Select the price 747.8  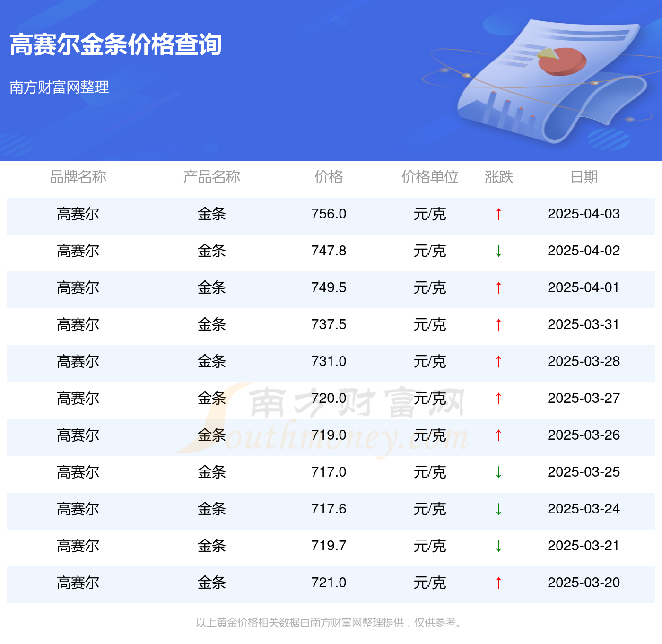pyautogui.click(x=329, y=251)
